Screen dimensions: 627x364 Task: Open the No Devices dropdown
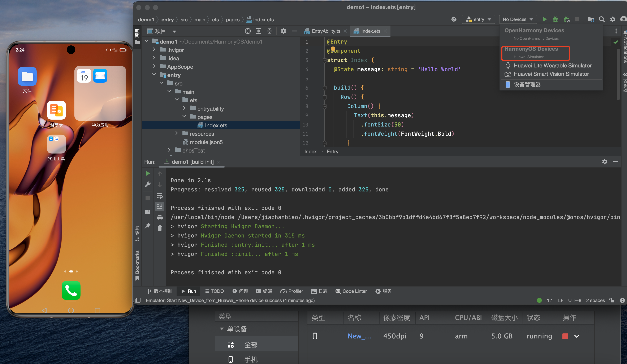coord(518,19)
